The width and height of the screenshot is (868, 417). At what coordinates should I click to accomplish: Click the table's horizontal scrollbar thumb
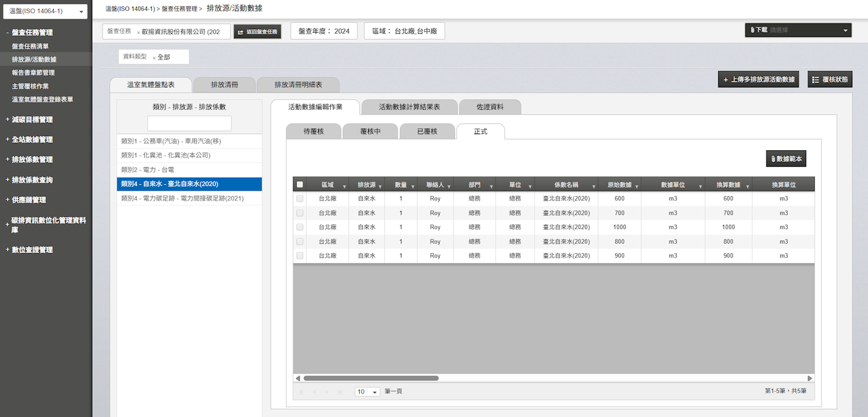click(x=371, y=378)
